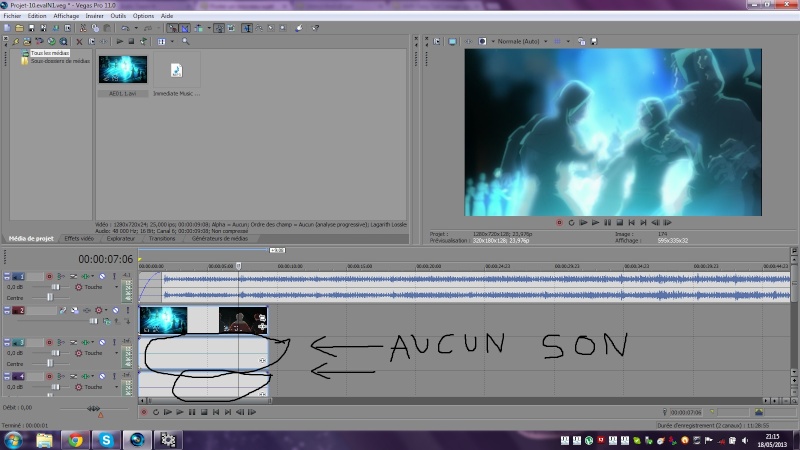Select Tous les médias tree item
800x450 pixels.
point(49,53)
